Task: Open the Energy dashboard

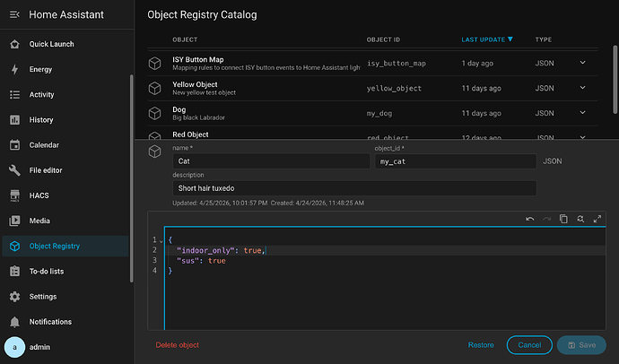Action: tap(40, 69)
